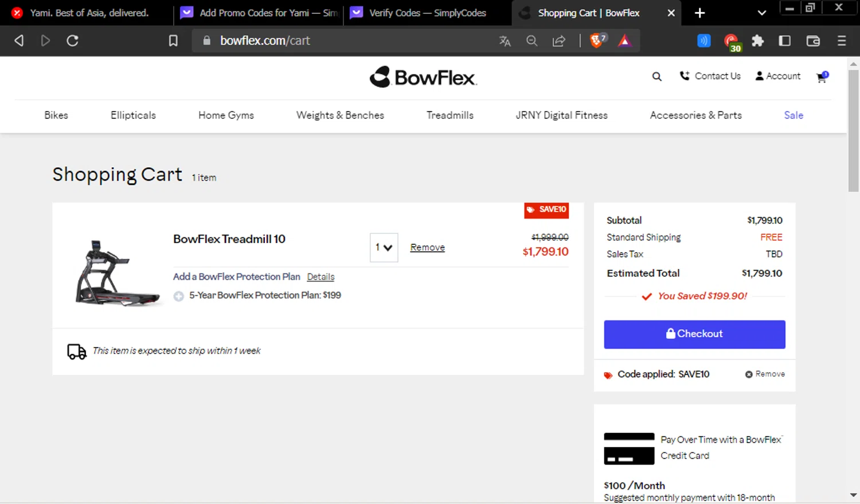Open the page translate icon in address bar
This screenshot has height=504, width=860.
pyautogui.click(x=505, y=41)
